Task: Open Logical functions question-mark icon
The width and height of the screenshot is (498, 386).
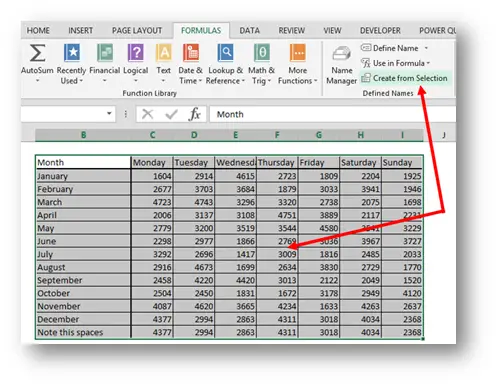Action: [x=136, y=53]
